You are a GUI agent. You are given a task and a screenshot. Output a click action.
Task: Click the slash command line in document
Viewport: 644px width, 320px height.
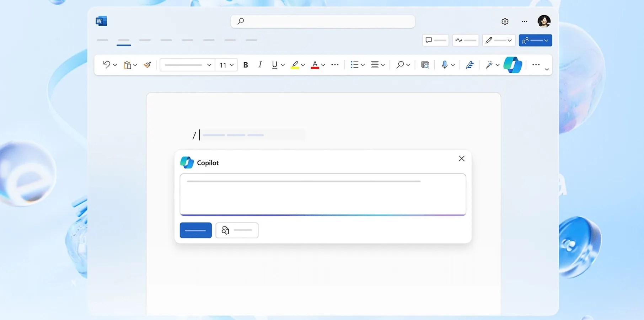pos(248,135)
